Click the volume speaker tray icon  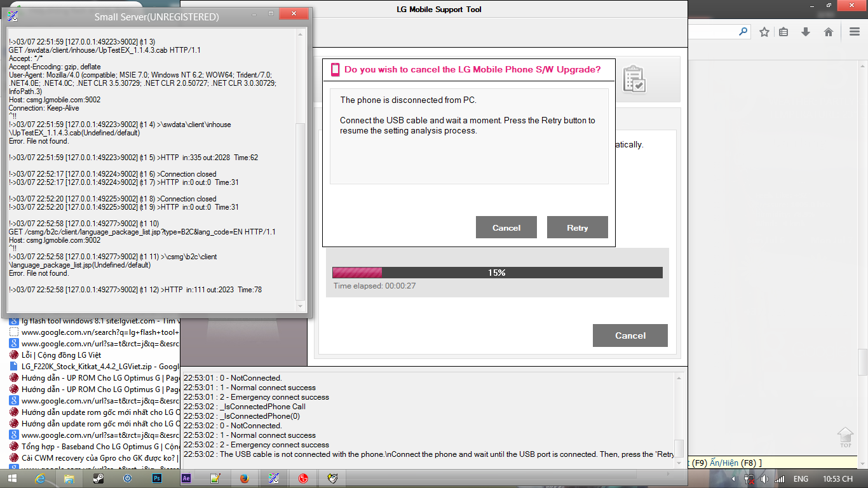coord(764,479)
